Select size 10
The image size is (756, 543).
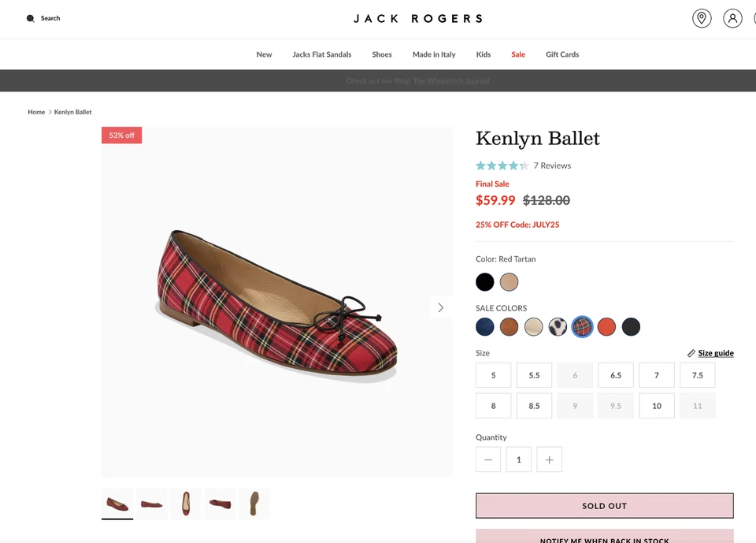click(x=656, y=405)
